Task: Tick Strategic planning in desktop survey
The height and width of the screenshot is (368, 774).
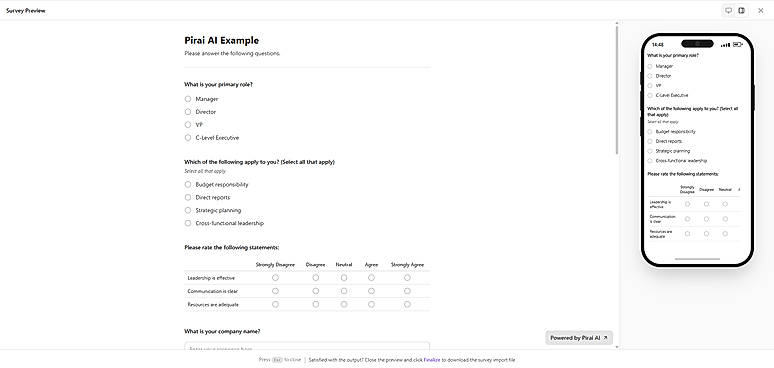Action: tap(188, 210)
